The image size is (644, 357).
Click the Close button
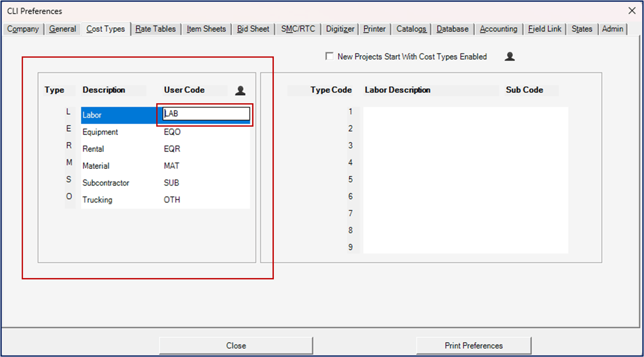point(236,346)
